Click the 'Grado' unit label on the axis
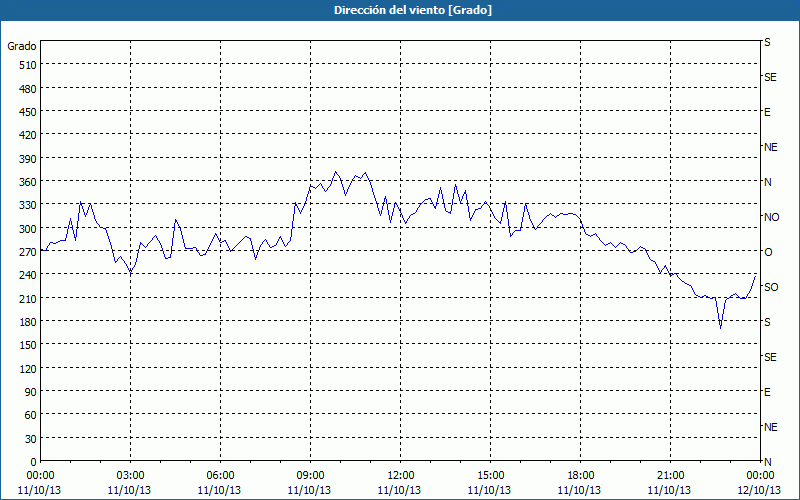 coord(22,46)
